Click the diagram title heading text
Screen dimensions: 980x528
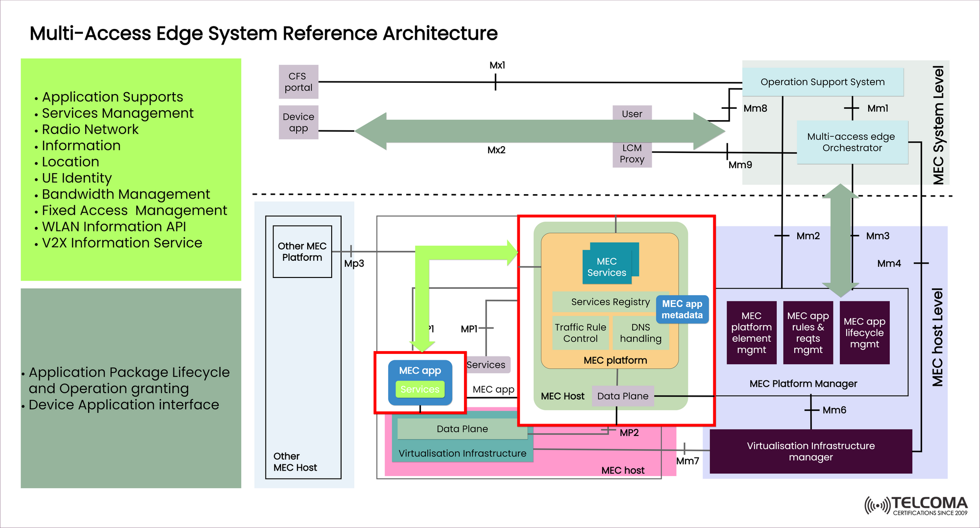[264, 33]
